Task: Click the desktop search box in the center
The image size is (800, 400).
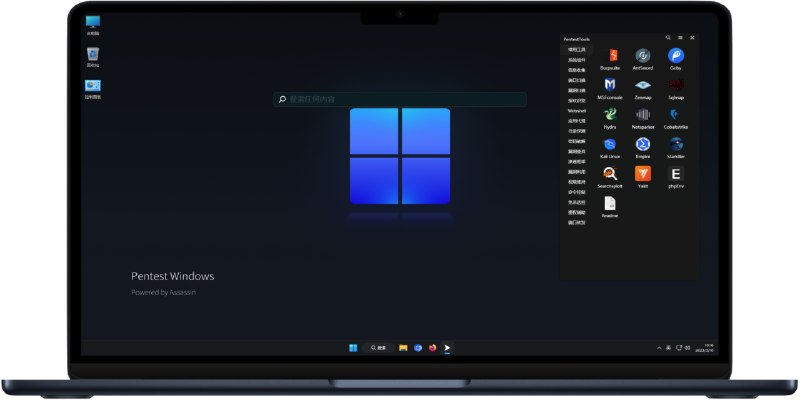Action: tap(400, 99)
